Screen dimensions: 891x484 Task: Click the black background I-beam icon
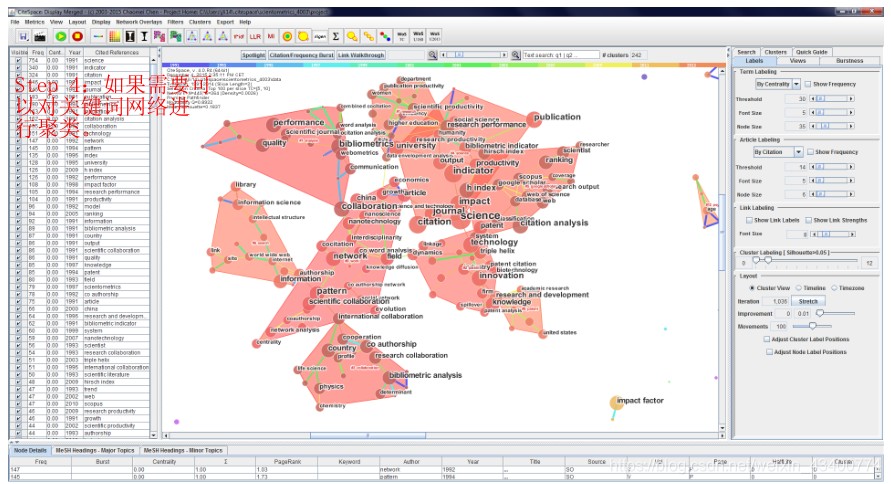pyautogui.click(x=130, y=36)
